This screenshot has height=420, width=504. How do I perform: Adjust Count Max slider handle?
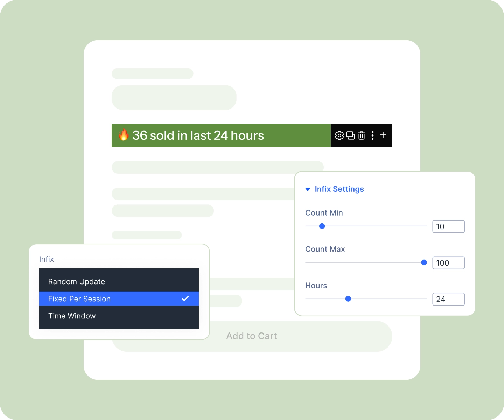(x=424, y=262)
